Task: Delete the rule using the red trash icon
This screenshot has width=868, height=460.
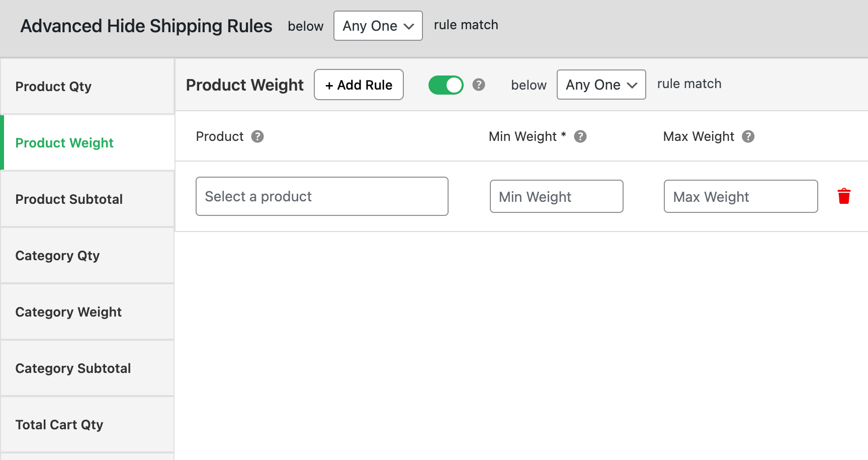Action: point(844,196)
